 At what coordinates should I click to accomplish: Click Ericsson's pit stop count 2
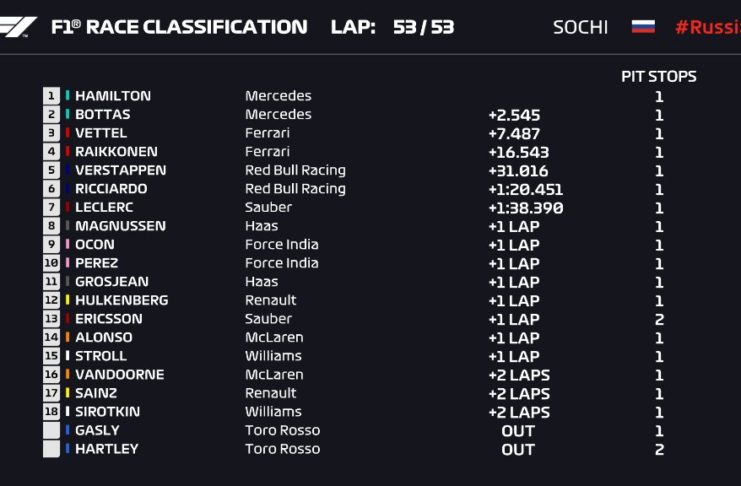pos(659,319)
